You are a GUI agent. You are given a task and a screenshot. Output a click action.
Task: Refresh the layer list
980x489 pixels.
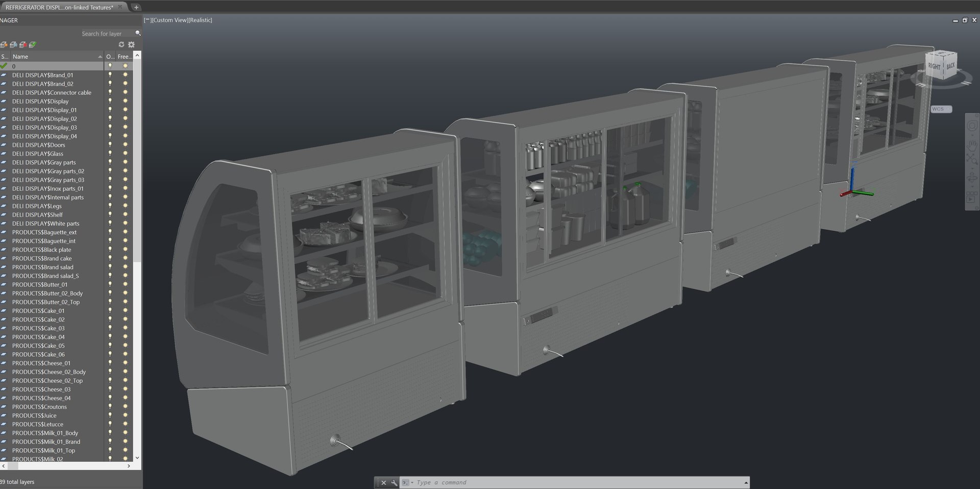pos(121,44)
